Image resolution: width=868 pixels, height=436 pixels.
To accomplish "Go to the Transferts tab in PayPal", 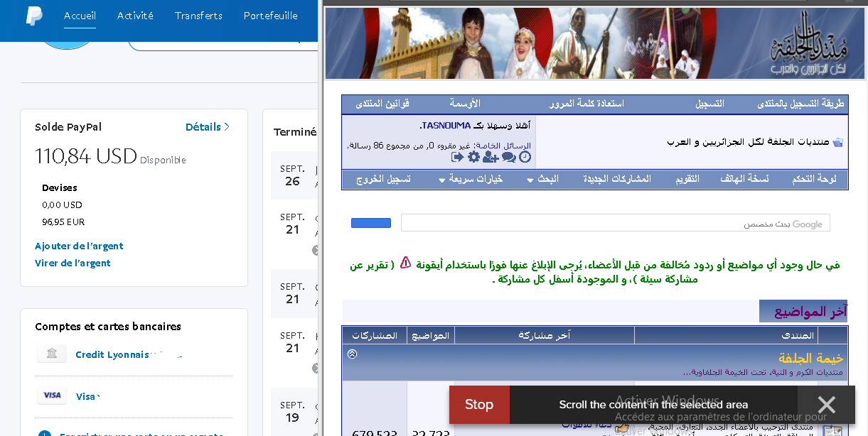I will (198, 16).
